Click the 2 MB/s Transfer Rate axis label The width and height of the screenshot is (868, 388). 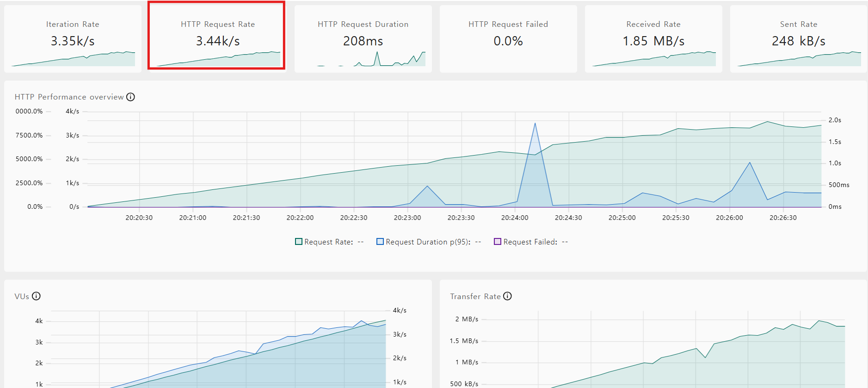[467, 319]
